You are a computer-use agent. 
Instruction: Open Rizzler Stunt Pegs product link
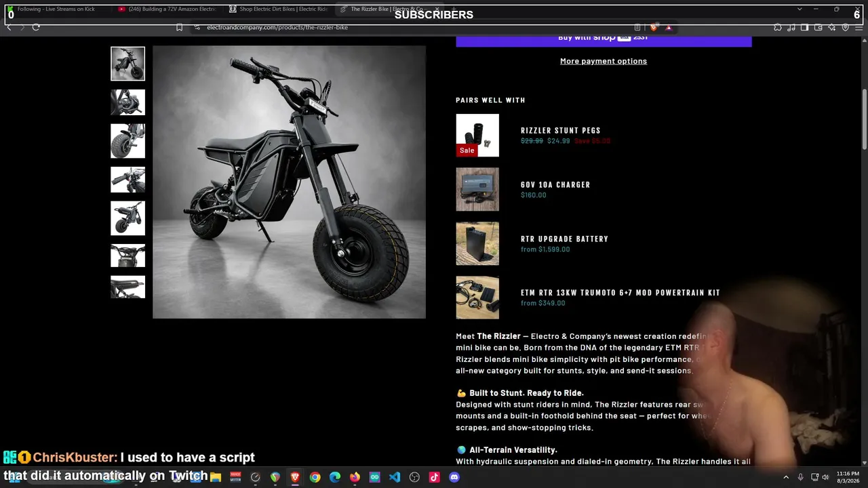[561, 131]
